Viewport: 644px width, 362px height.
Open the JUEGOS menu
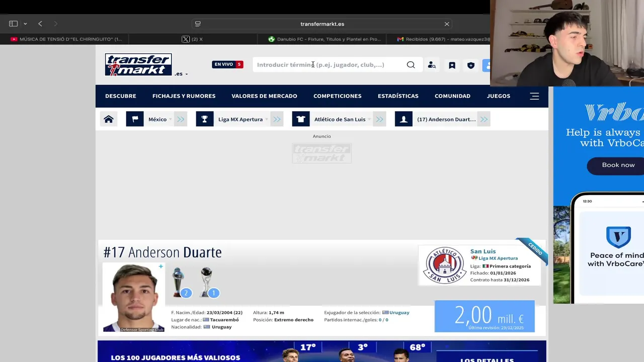[x=499, y=96]
